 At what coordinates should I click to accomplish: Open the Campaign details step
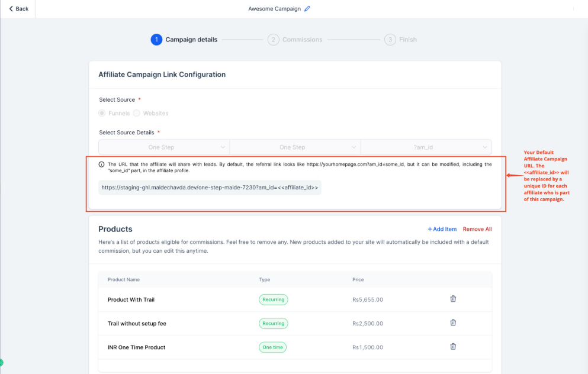(191, 39)
